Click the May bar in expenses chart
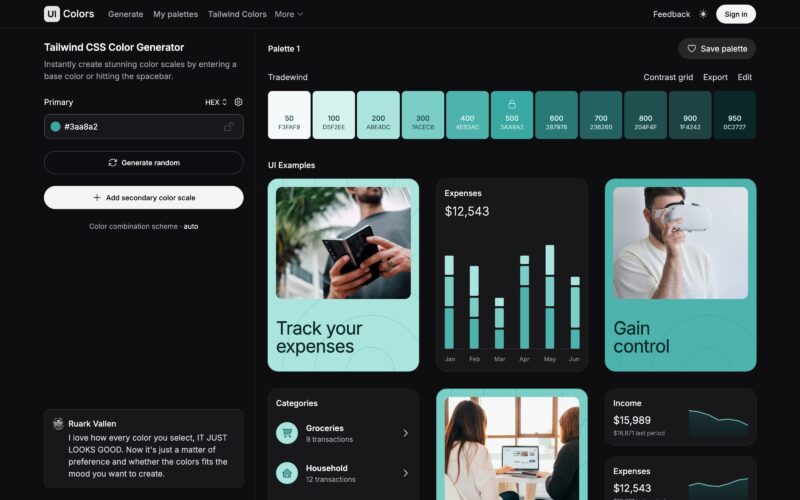800x500 pixels. click(549, 297)
